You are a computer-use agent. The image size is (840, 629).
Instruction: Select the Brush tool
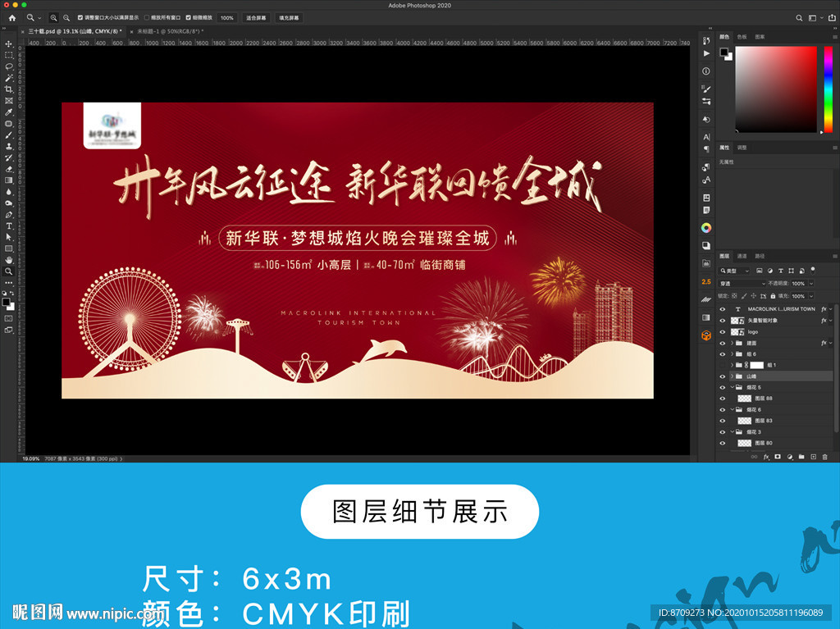8,135
